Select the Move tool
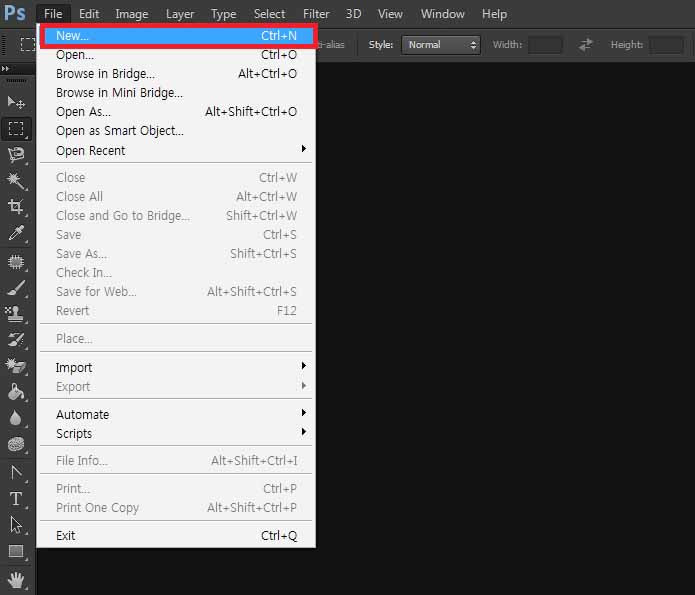Viewport: 695px width, 595px height. coord(16,102)
